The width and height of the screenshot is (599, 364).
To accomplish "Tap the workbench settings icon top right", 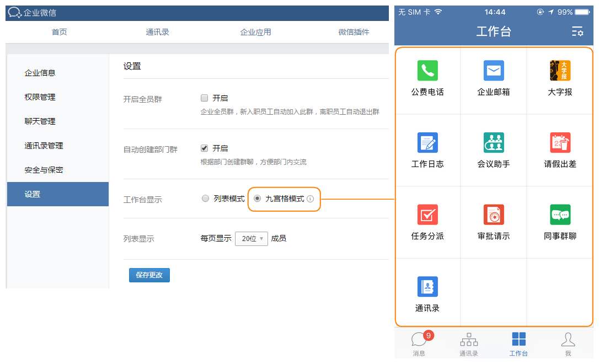I will click(577, 32).
